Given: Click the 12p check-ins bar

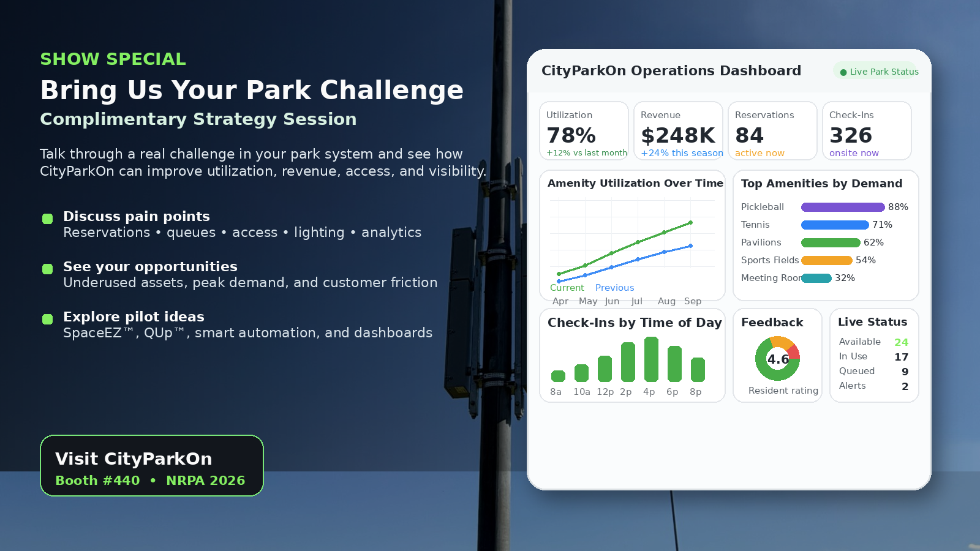Looking at the screenshot, I should 605,369.
